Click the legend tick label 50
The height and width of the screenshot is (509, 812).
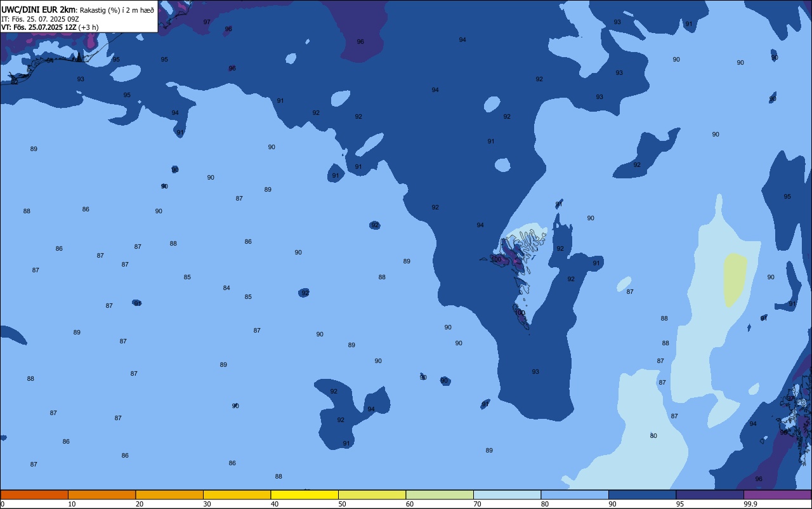[342, 504]
